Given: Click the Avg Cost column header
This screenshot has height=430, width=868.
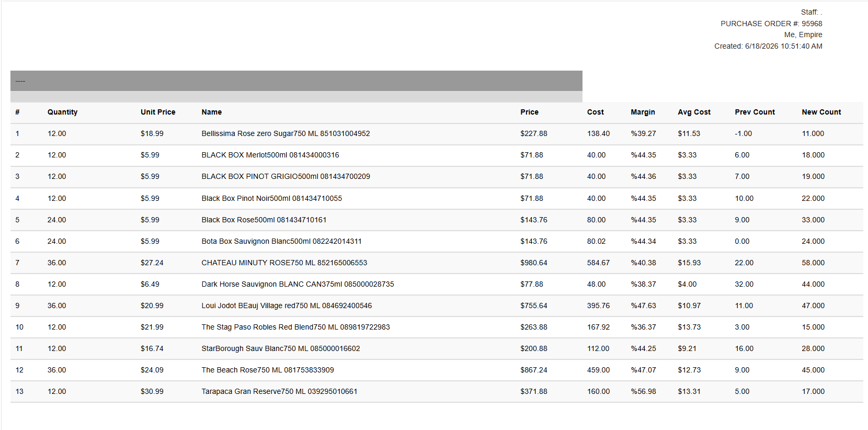Looking at the screenshot, I should pos(694,112).
